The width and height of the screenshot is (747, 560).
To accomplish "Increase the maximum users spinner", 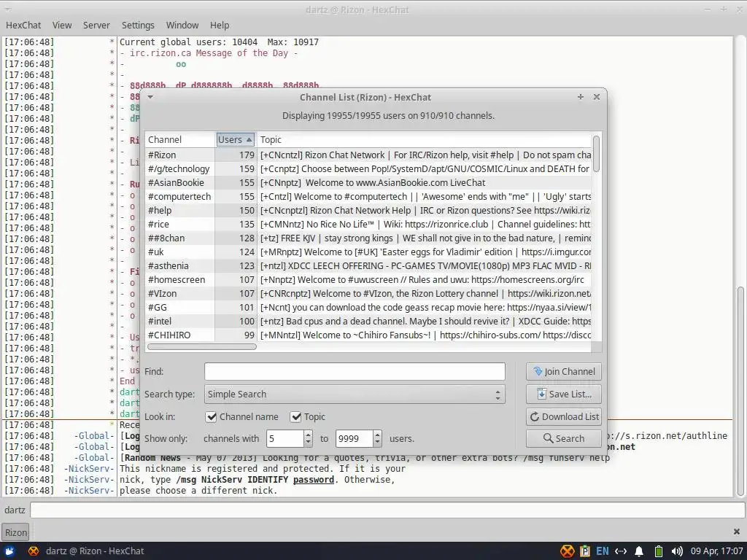I will (377, 434).
